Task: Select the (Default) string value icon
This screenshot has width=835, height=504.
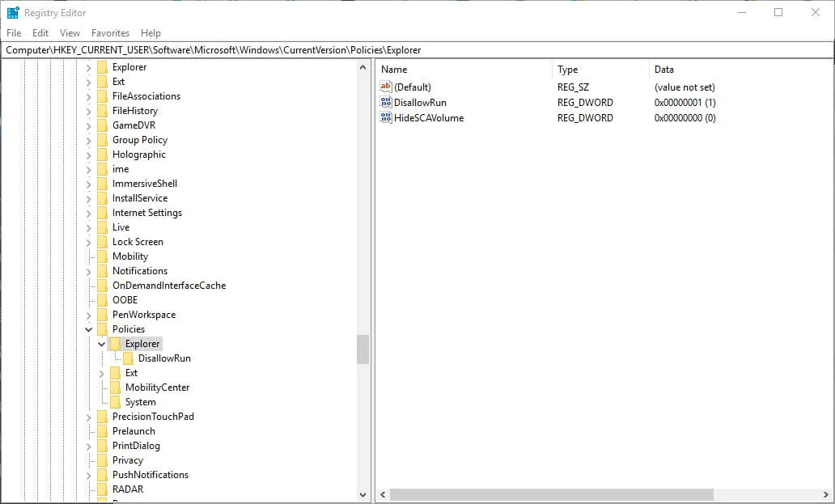Action: pos(386,87)
